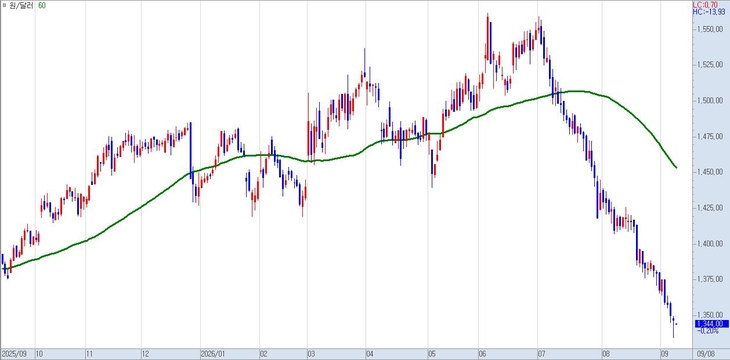Click the 1,350.00 price axis label
Image resolution: width=730 pixels, height=360 pixels.
coord(710,314)
